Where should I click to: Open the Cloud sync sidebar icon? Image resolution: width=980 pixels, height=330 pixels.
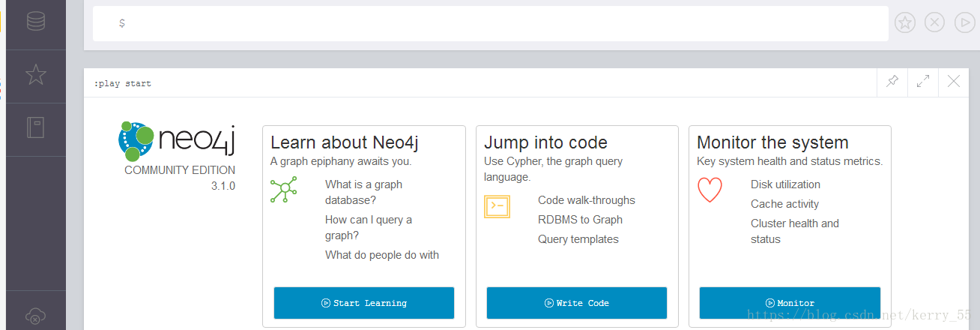(36, 316)
